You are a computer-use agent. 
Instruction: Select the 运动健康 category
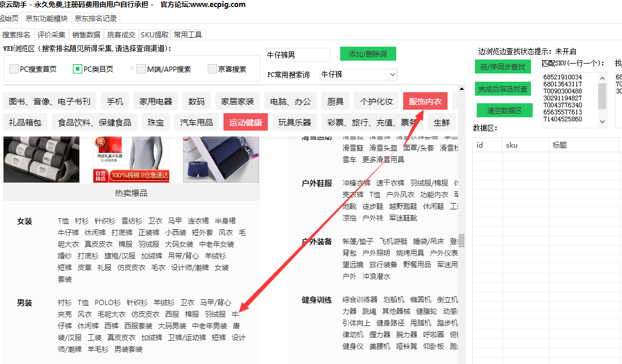click(246, 123)
